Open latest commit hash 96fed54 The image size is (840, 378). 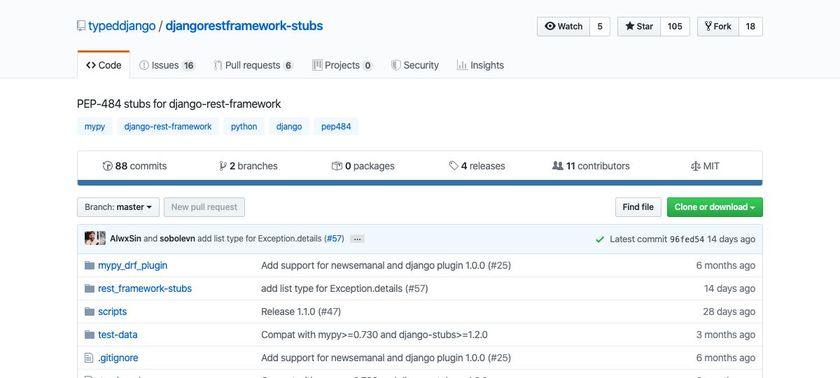[x=687, y=239]
